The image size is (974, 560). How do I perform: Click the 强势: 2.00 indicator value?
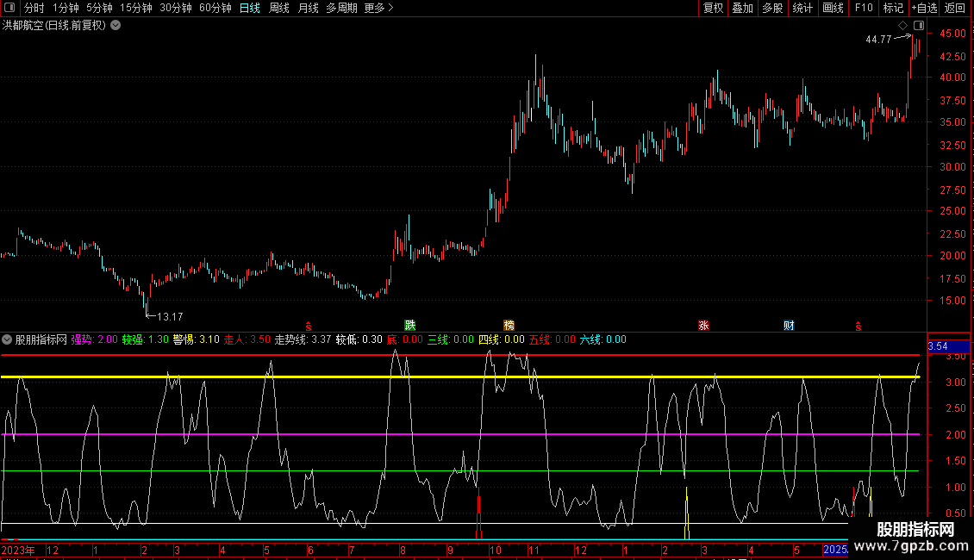click(x=95, y=339)
